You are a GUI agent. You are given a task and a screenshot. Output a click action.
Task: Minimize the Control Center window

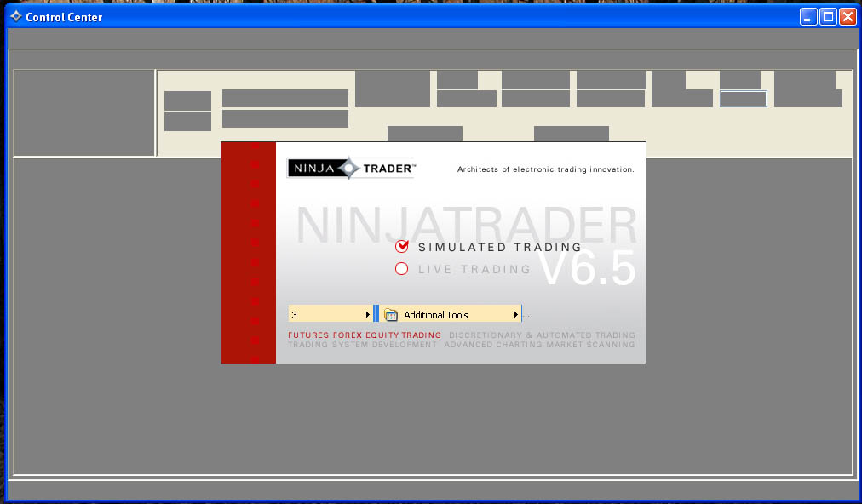point(807,17)
